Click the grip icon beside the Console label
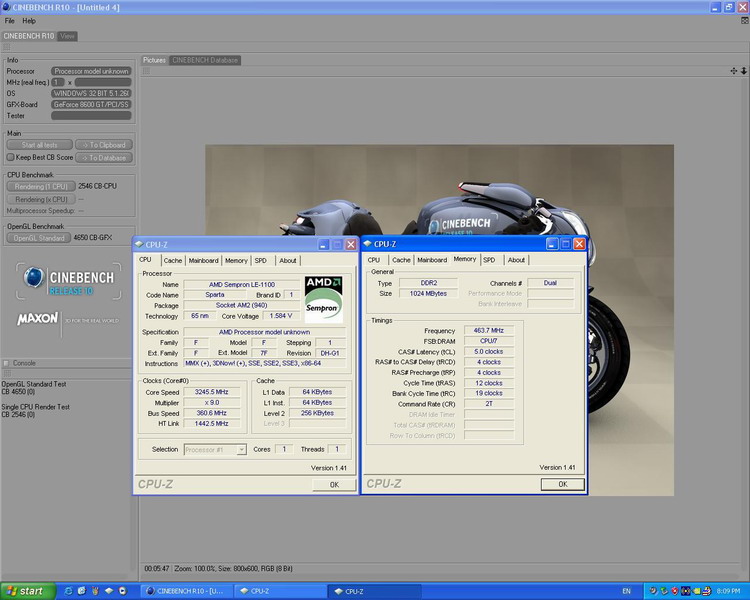Viewport: 750px width, 600px height. 6,363
